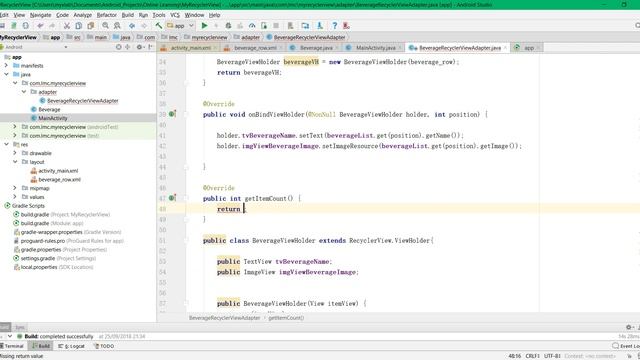The height and width of the screenshot is (360, 640).
Task: Open the SDK Manager download icon
Action: [x=320, y=26]
